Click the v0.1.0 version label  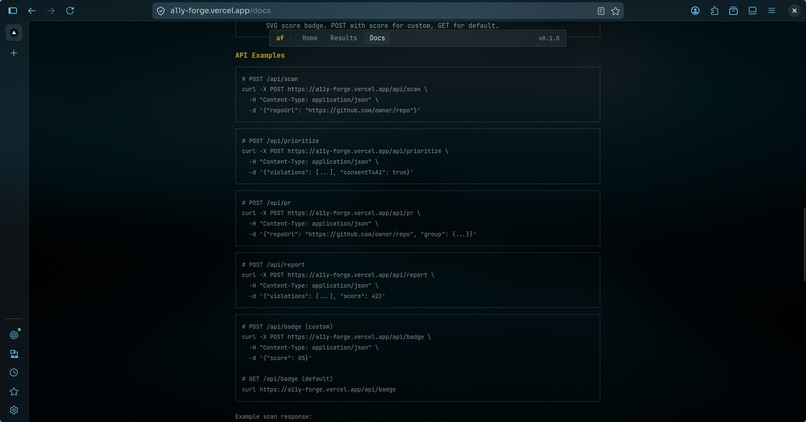548,38
